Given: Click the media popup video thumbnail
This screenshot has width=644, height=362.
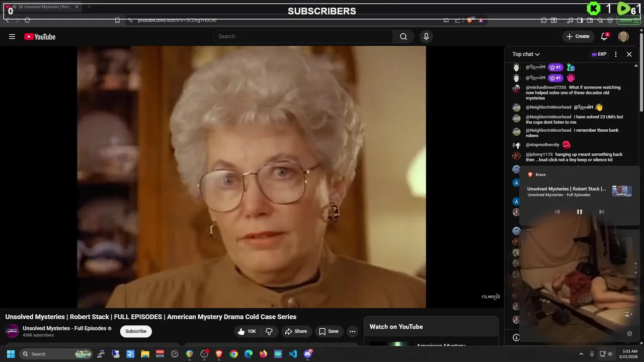Looking at the screenshot, I should tap(621, 191).
